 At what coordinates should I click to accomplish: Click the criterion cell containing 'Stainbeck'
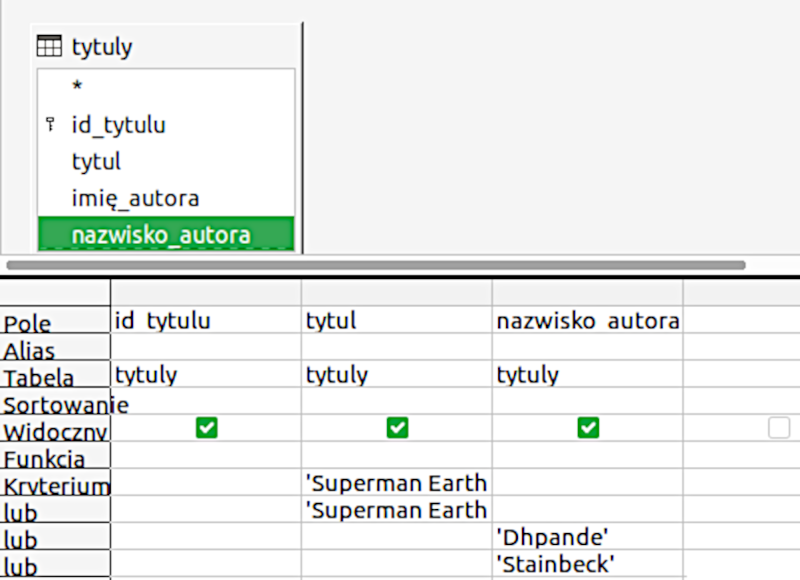[587, 564]
